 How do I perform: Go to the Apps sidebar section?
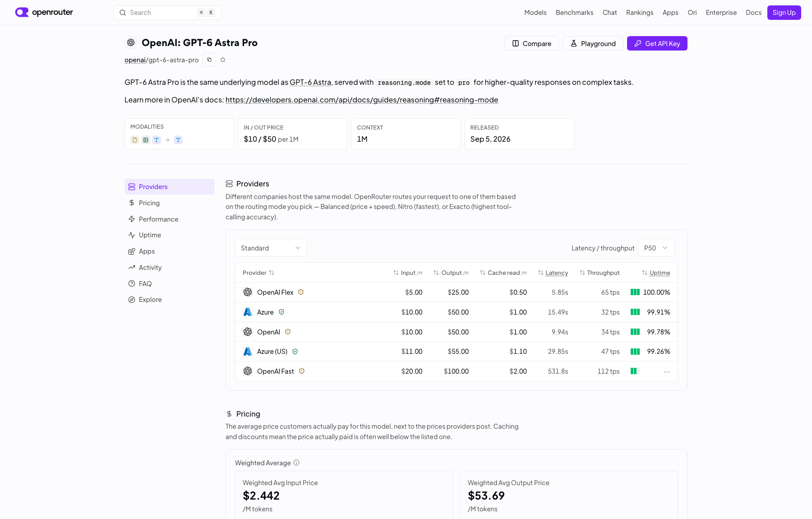coord(170,251)
